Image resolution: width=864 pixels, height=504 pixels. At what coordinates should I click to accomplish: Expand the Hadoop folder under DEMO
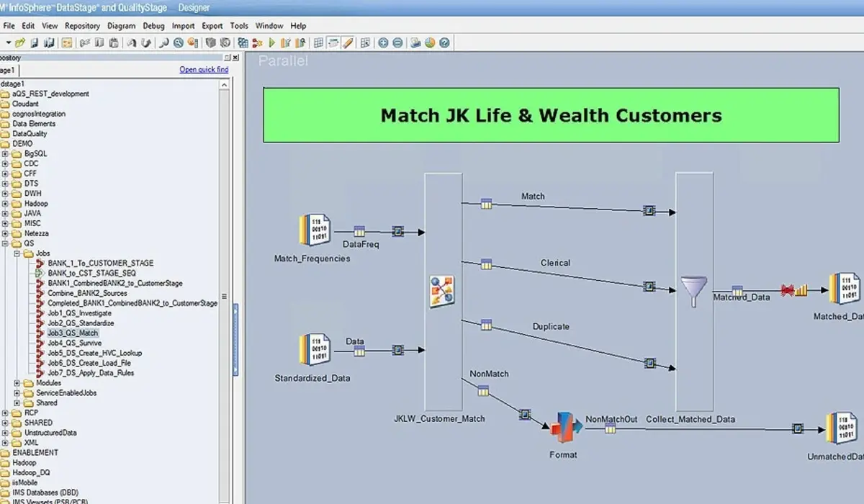(x=5, y=204)
